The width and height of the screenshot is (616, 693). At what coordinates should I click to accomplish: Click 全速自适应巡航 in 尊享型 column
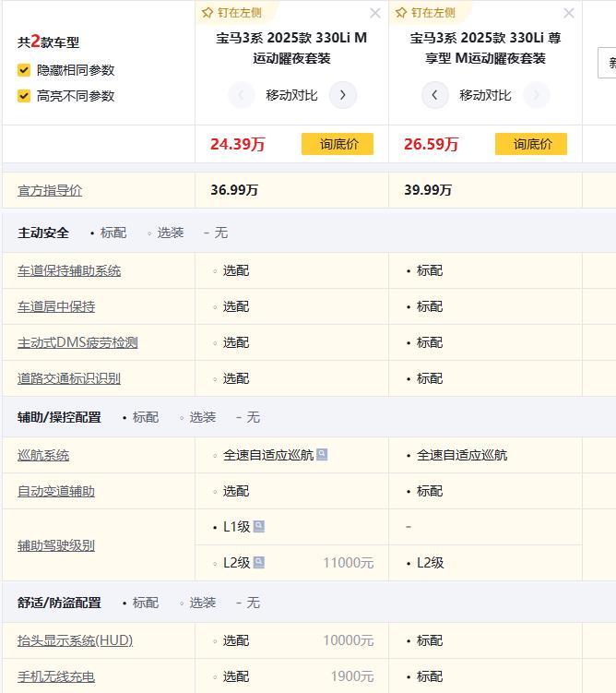click(x=462, y=455)
